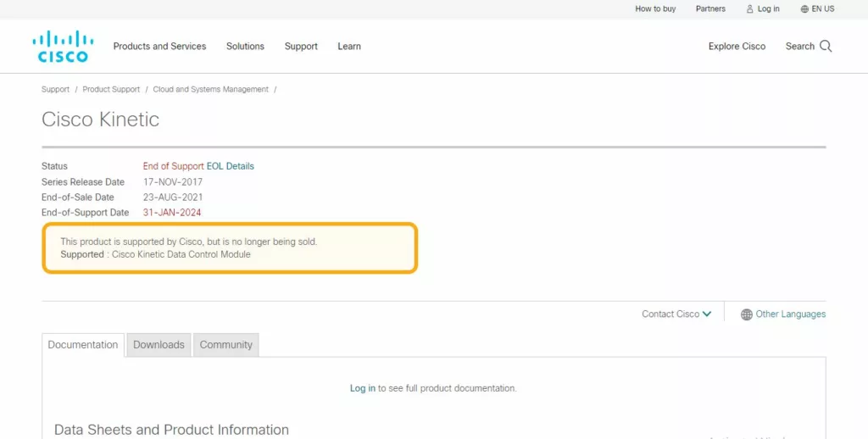Click the Log in link for documentation
Image resolution: width=868 pixels, height=439 pixels.
click(363, 389)
